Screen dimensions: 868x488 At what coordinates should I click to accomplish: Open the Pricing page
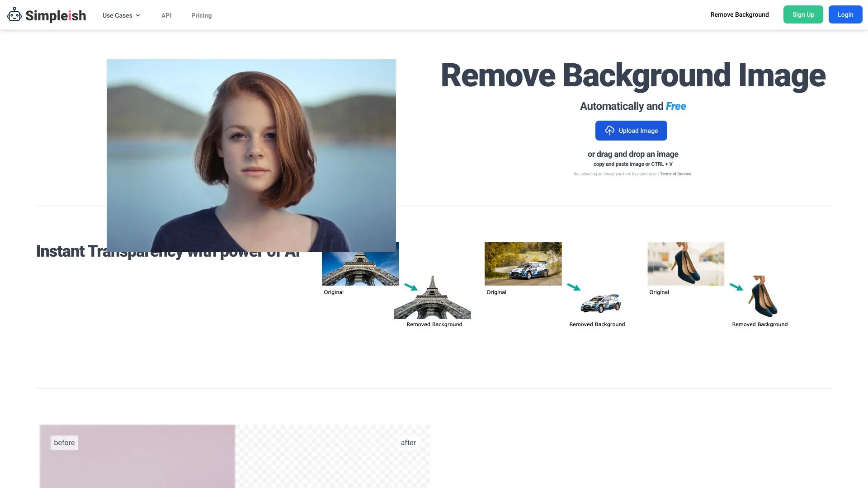pos(201,15)
